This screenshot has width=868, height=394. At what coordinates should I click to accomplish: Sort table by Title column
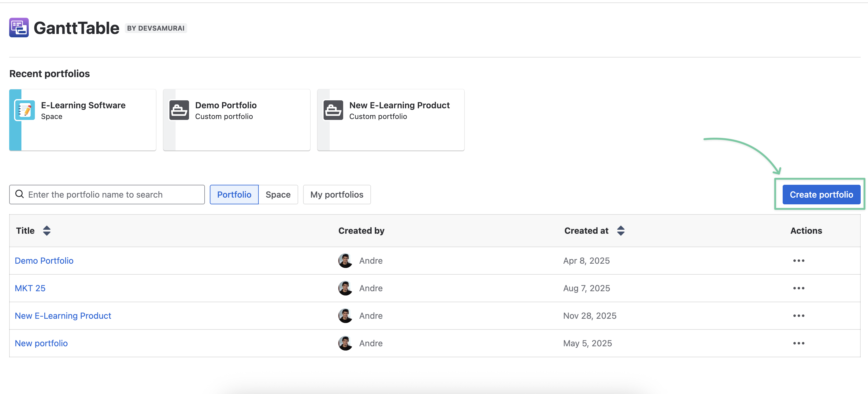tap(47, 231)
